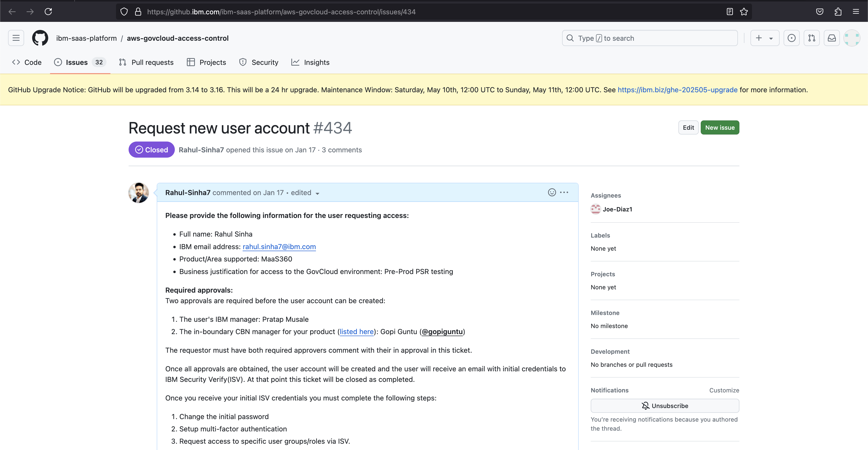Viewport: 868px width, 450px height.
Task: Click 'No branches or pull requests' text
Action: (631, 365)
